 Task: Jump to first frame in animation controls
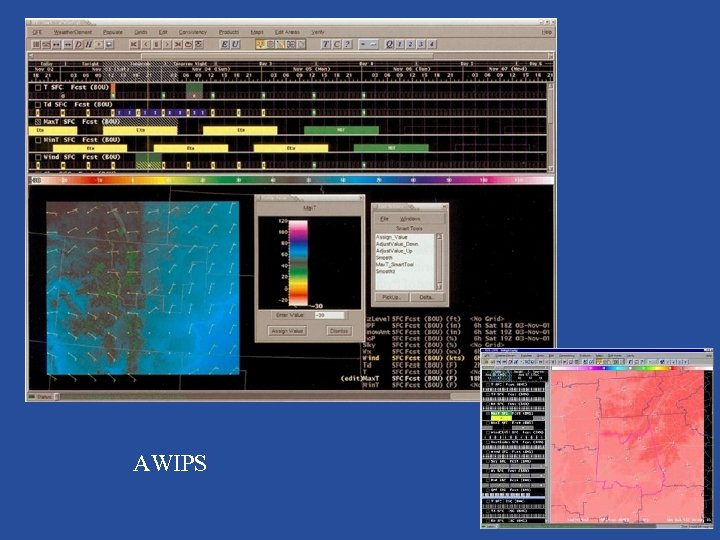[x=134, y=45]
